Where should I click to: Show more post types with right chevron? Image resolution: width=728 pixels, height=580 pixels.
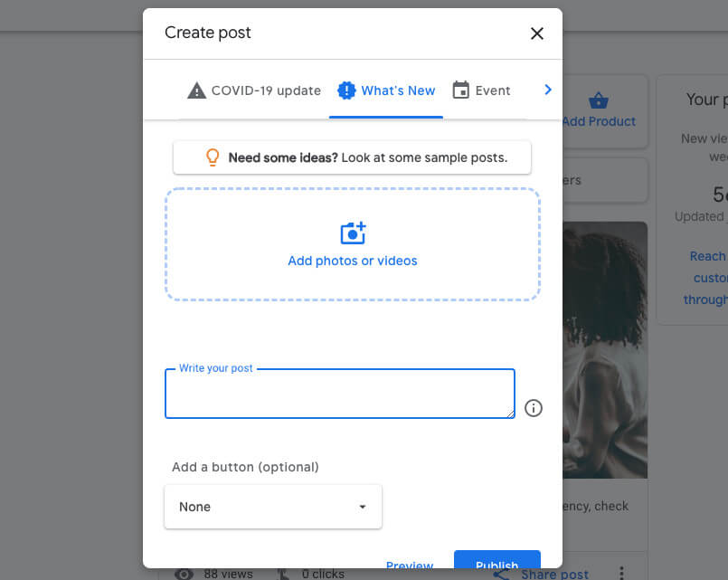click(547, 90)
